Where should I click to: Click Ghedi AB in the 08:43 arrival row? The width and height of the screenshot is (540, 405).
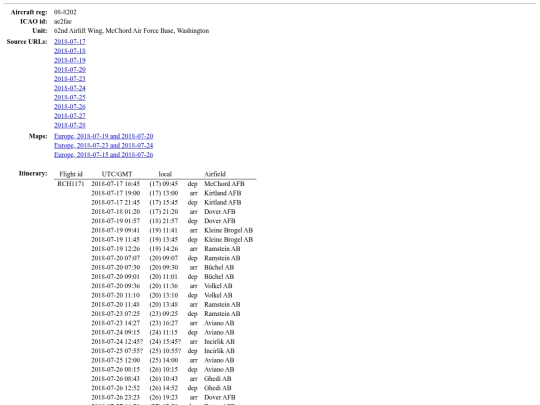tap(218, 379)
